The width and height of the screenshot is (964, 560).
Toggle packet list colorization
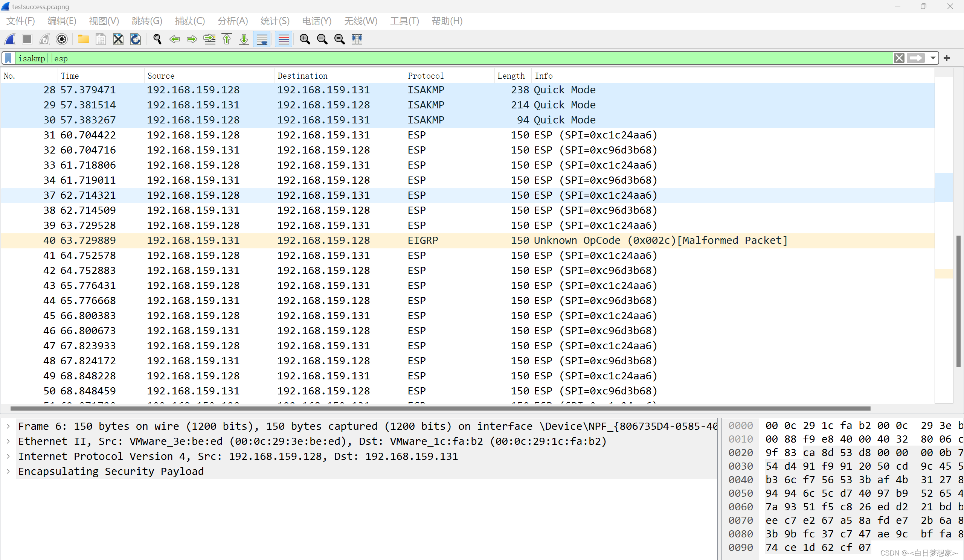(x=284, y=39)
